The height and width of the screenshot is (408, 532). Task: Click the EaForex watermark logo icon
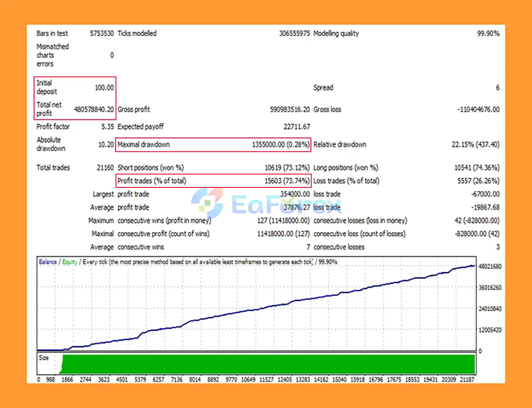pos(207,202)
